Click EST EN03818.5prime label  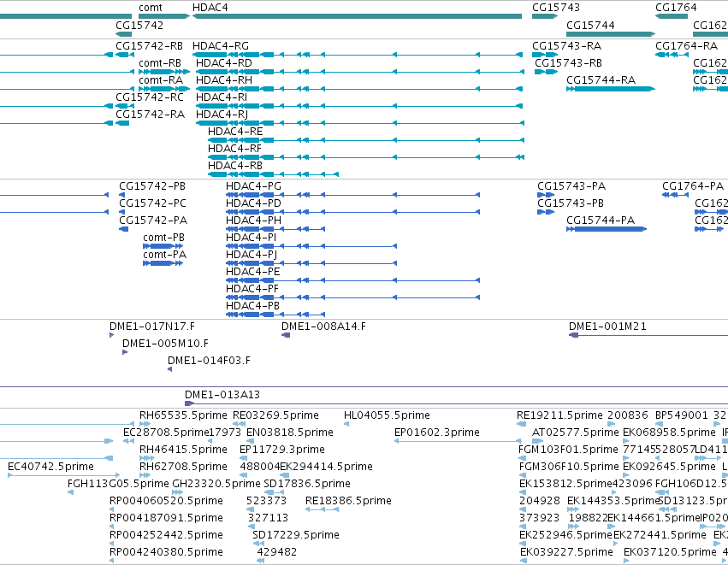(290, 433)
